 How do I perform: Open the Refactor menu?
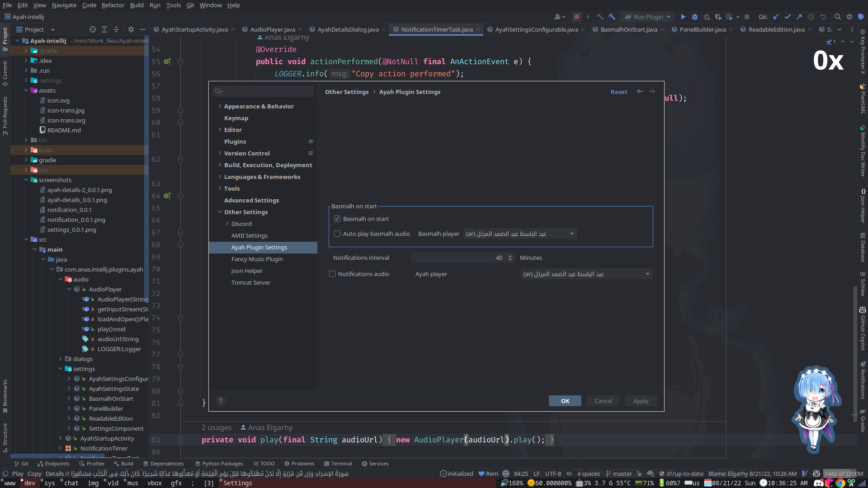tap(113, 5)
